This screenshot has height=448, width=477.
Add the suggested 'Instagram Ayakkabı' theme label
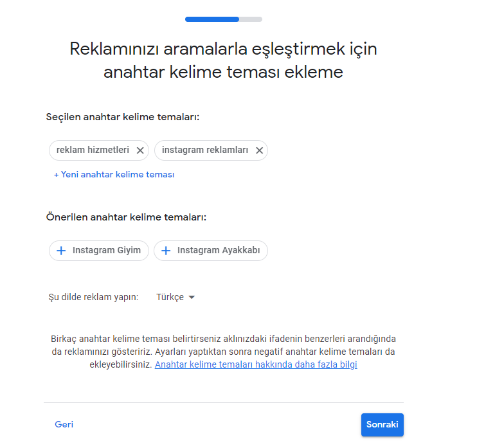tap(219, 251)
